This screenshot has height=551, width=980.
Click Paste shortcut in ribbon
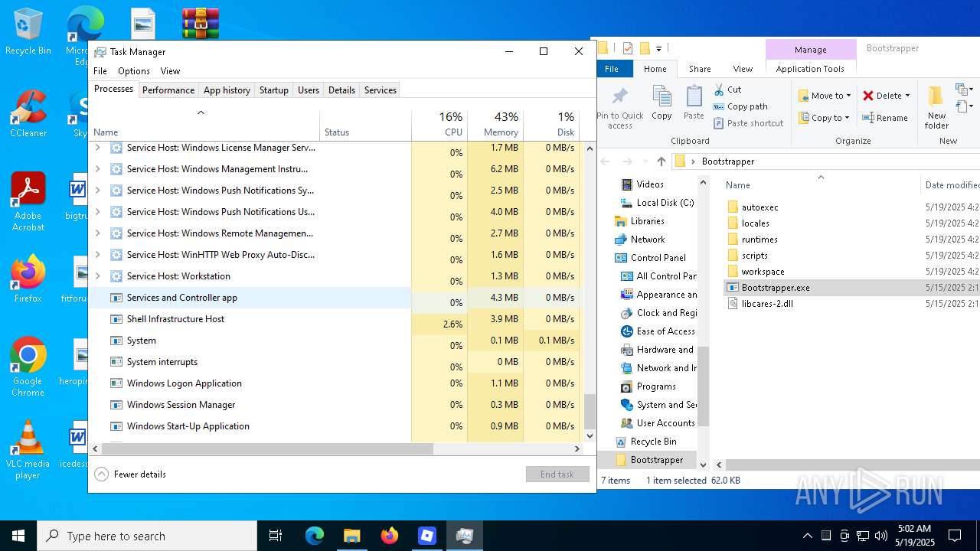[x=749, y=123]
